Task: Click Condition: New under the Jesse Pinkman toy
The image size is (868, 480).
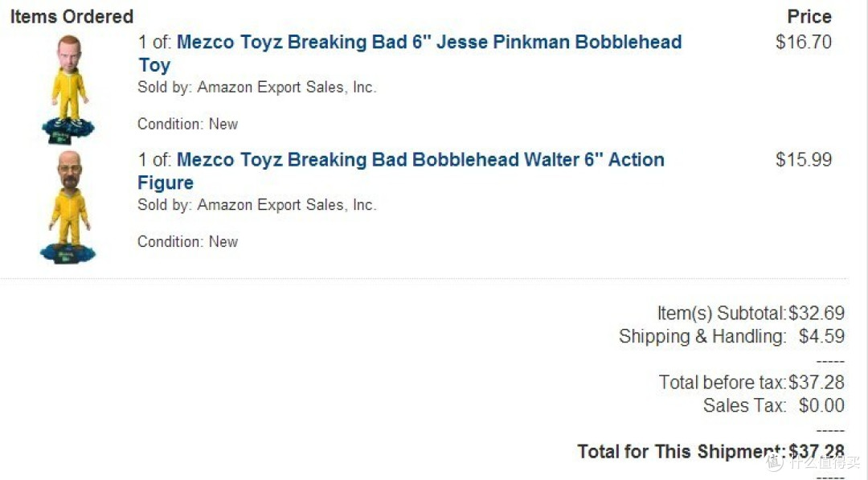Action: tap(187, 124)
